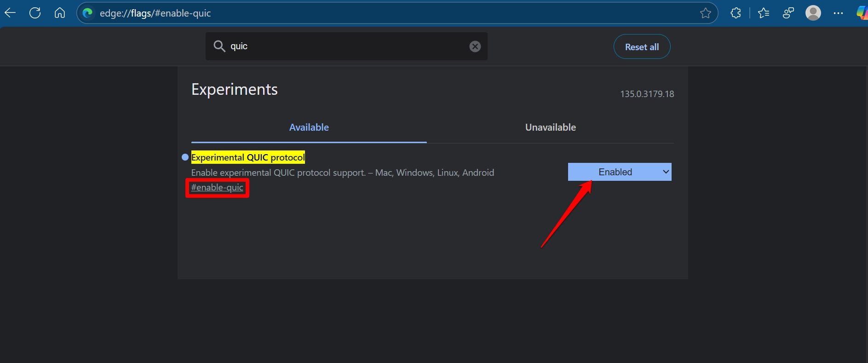The width and height of the screenshot is (868, 363).
Task: Go back using the browser back arrow
Action: point(10,13)
